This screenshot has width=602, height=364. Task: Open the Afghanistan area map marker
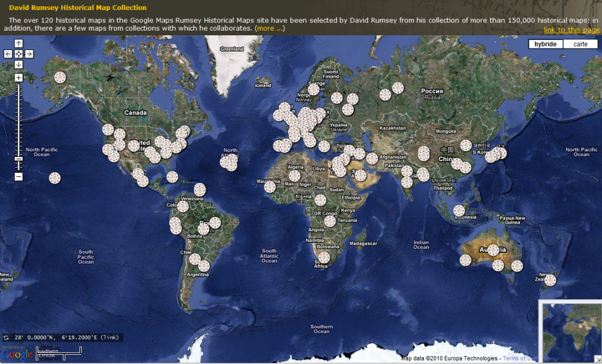click(372, 158)
